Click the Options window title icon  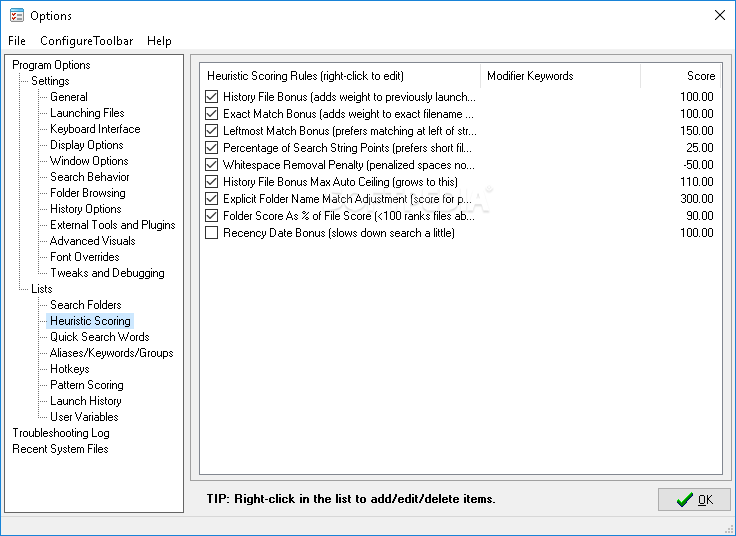[17, 15]
